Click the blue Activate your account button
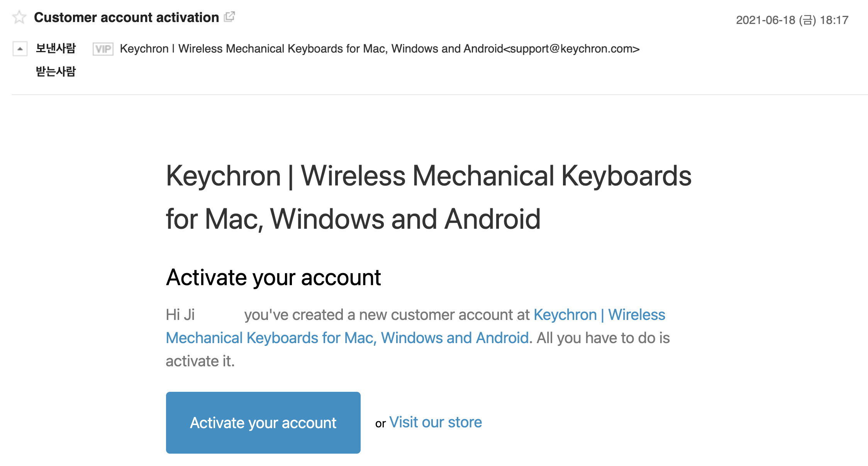This screenshot has width=868, height=466. point(263,423)
